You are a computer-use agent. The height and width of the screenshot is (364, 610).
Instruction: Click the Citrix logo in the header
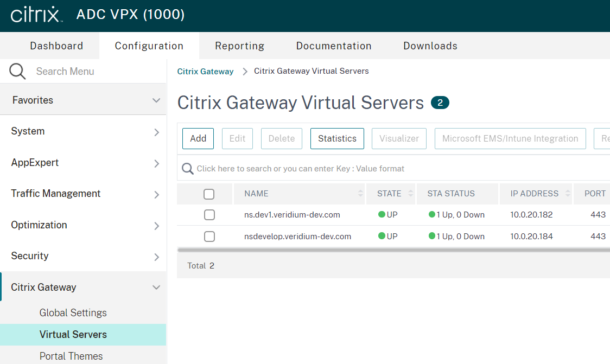click(x=36, y=15)
